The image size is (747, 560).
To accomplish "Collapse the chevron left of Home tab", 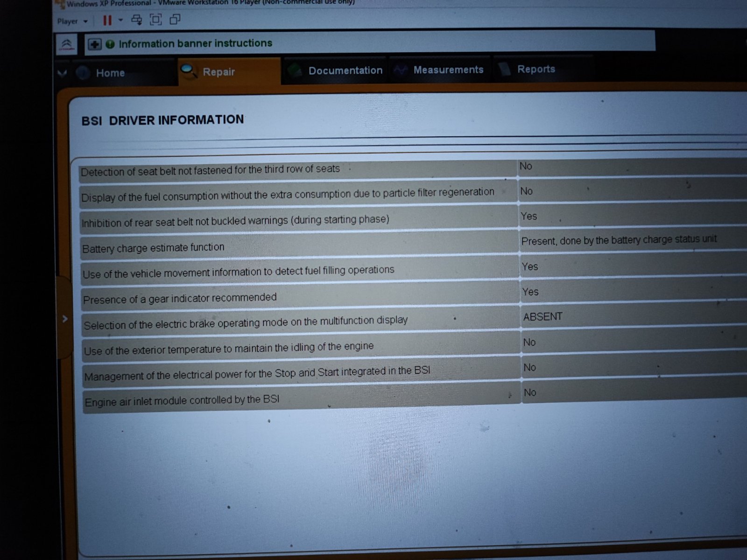I will (63, 73).
